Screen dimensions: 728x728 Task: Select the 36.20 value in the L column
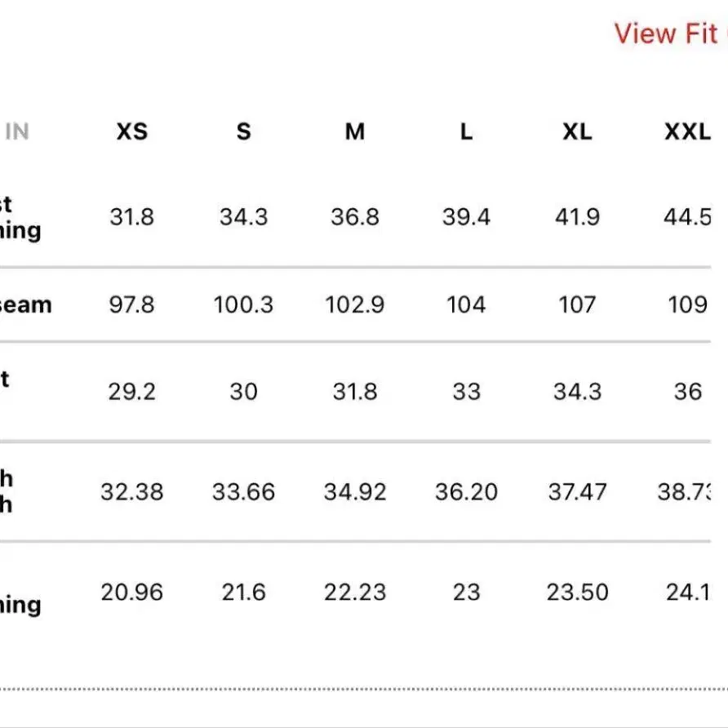[466, 492]
